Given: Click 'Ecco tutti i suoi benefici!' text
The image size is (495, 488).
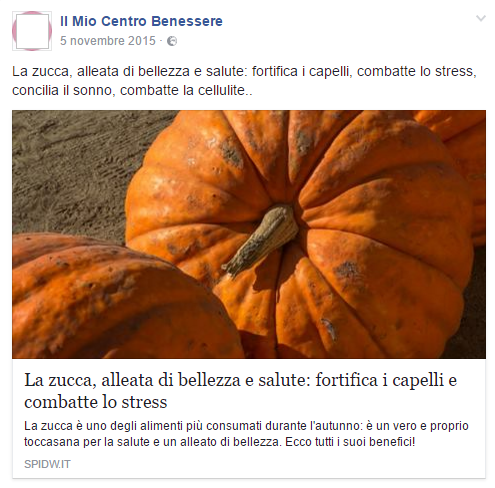Looking at the screenshot, I should 350,442.
